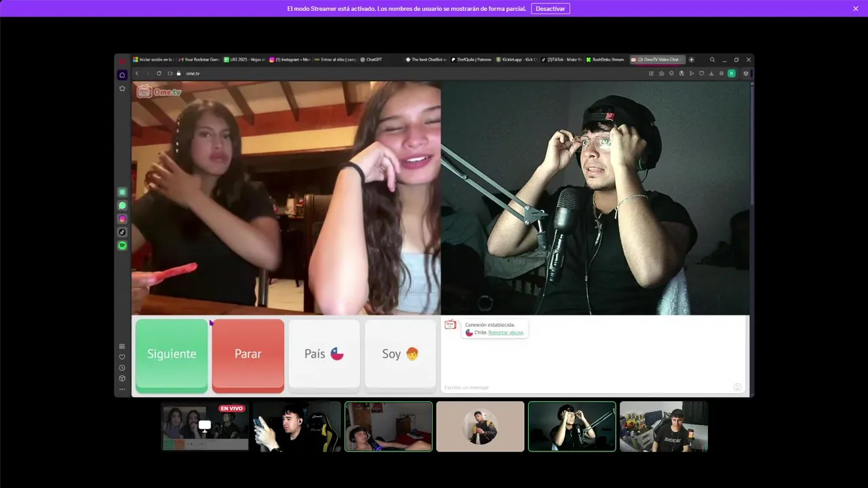Reload the ome.tv page
The height and width of the screenshot is (488, 868).
159,73
